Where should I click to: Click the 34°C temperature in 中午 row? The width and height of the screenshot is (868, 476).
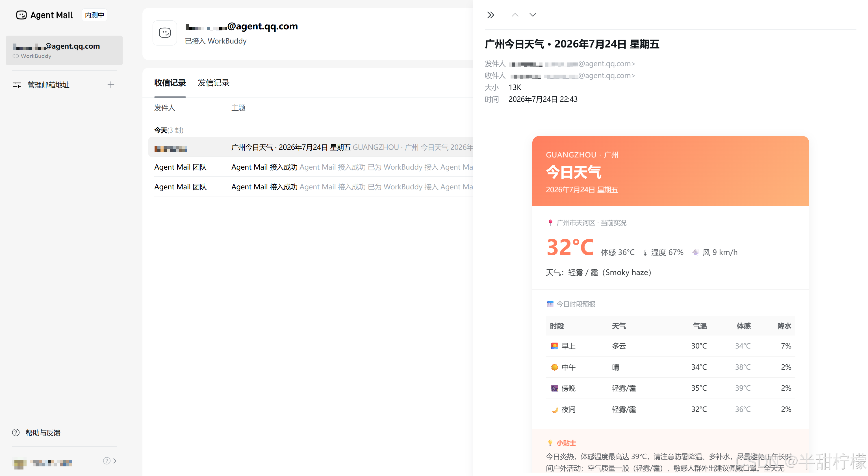point(699,367)
